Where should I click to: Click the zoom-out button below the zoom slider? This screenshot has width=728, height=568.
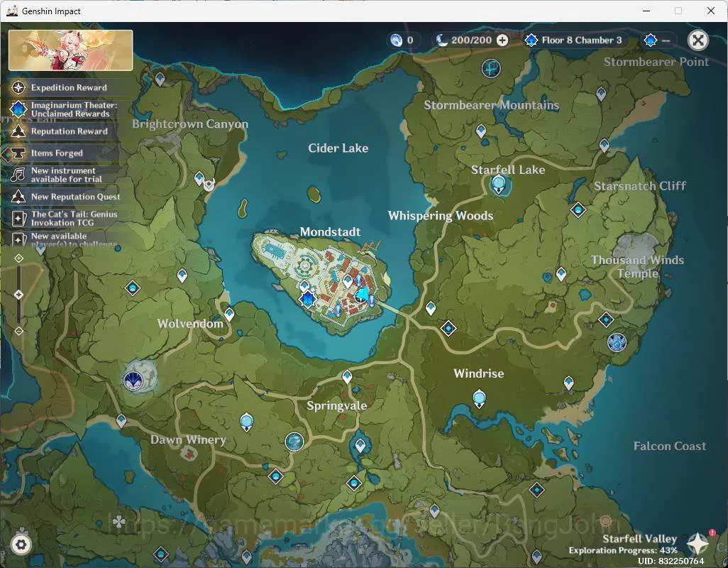(x=18, y=331)
